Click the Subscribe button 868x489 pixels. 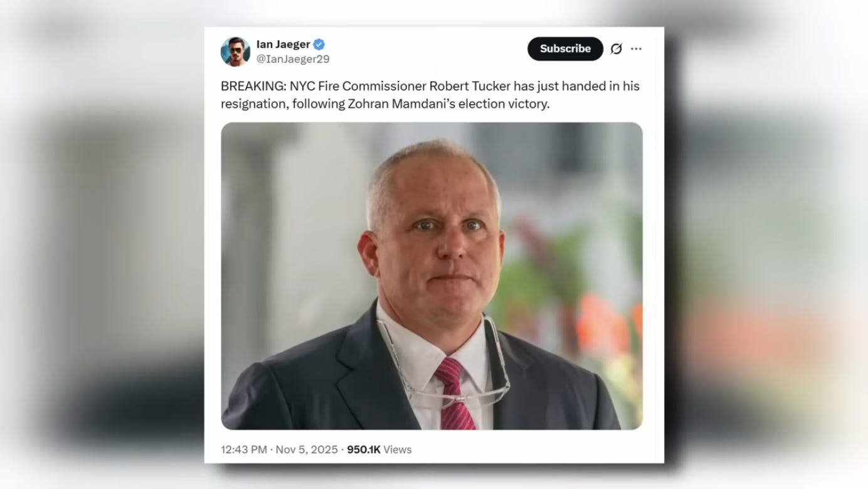coord(565,49)
